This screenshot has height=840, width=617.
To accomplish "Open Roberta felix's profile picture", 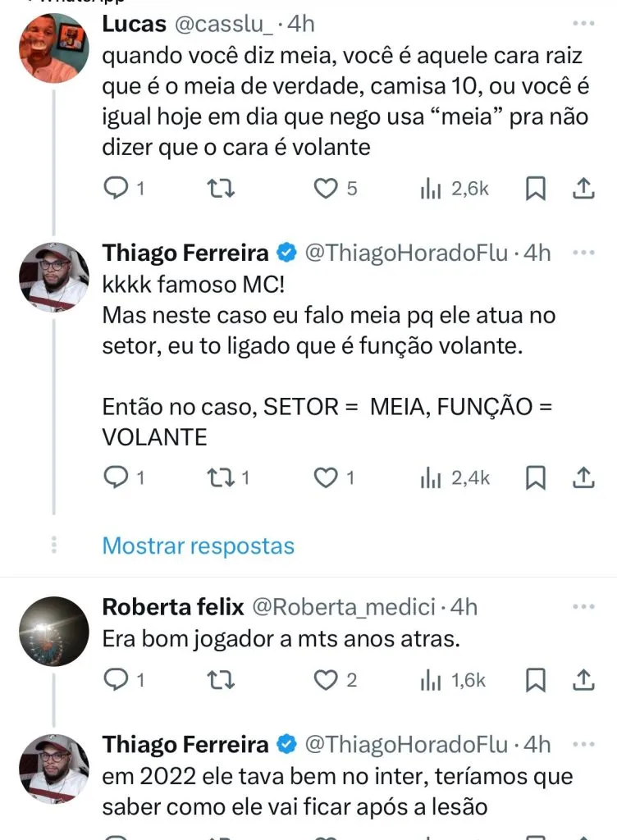I will (x=53, y=631).
